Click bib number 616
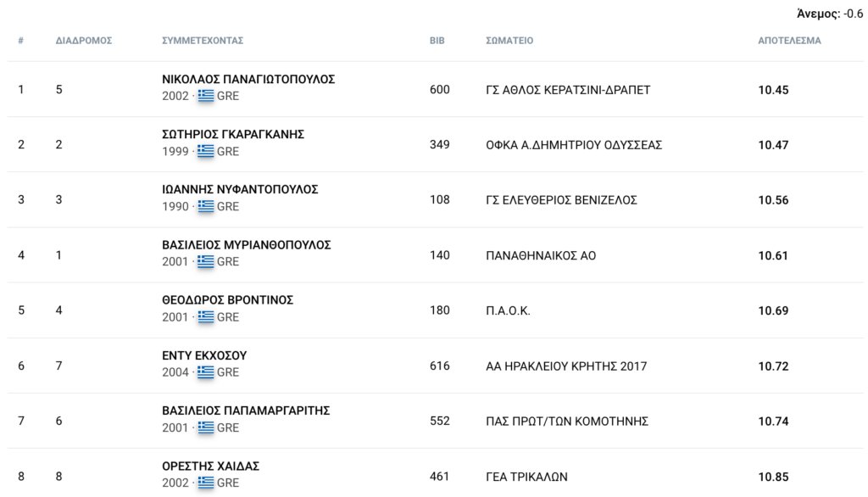 point(440,366)
